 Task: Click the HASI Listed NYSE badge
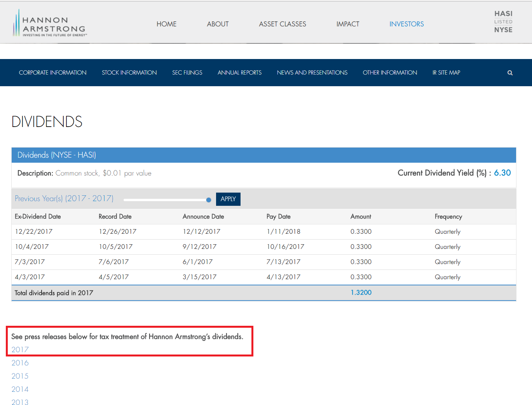click(x=503, y=22)
